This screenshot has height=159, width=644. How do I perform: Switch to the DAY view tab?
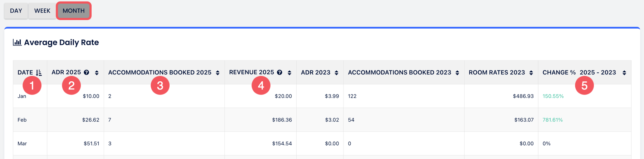pyautogui.click(x=16, y=11)
